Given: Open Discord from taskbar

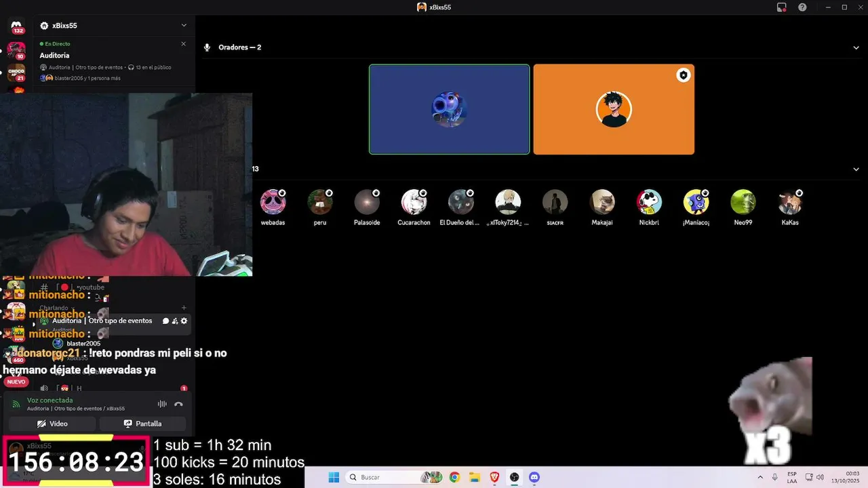Looking at the screenshot, I should pyautogui.click(x=534, y=477).
